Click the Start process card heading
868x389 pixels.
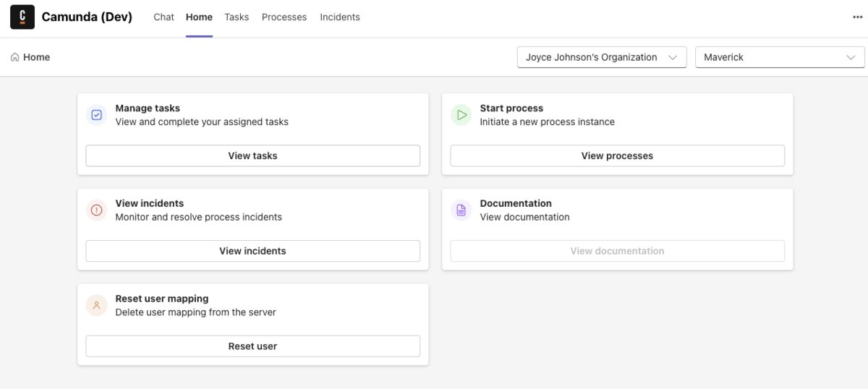click(511, 108)
